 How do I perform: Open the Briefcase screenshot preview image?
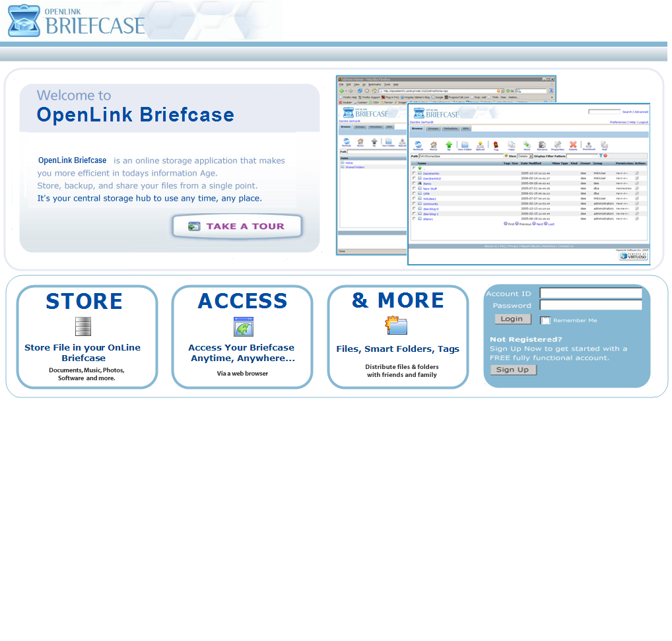pos(493,170)
